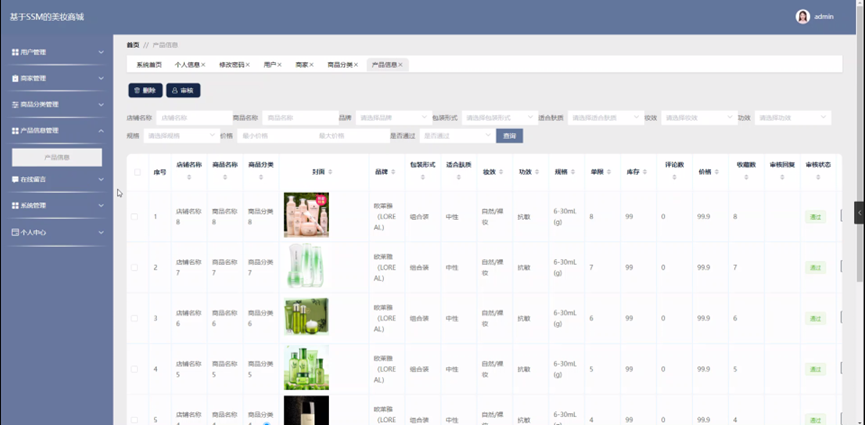The width and height of the screenshot is (865, 425).
Task: Tick the checkbox for row 1
Action: [134, 216]
